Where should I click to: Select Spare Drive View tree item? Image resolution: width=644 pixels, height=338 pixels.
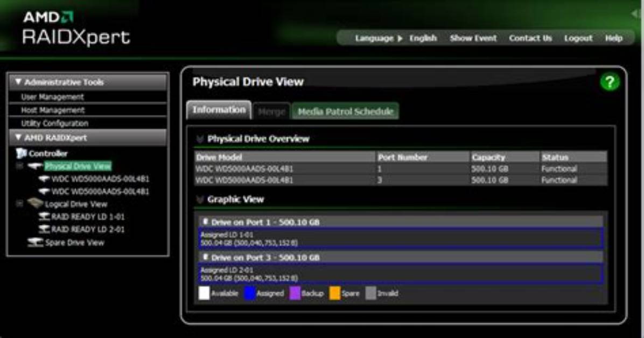[75, 242]
